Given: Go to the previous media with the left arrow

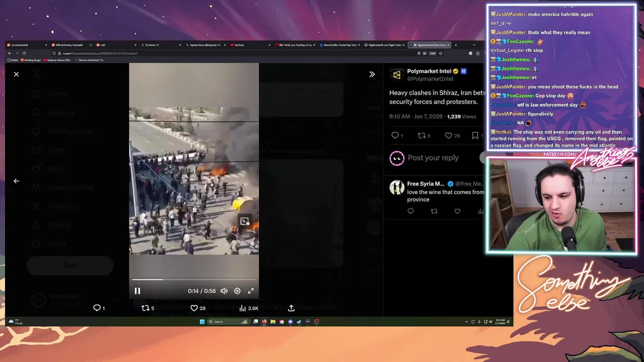Looking at the screenshot, I should (x=16, y=181).
